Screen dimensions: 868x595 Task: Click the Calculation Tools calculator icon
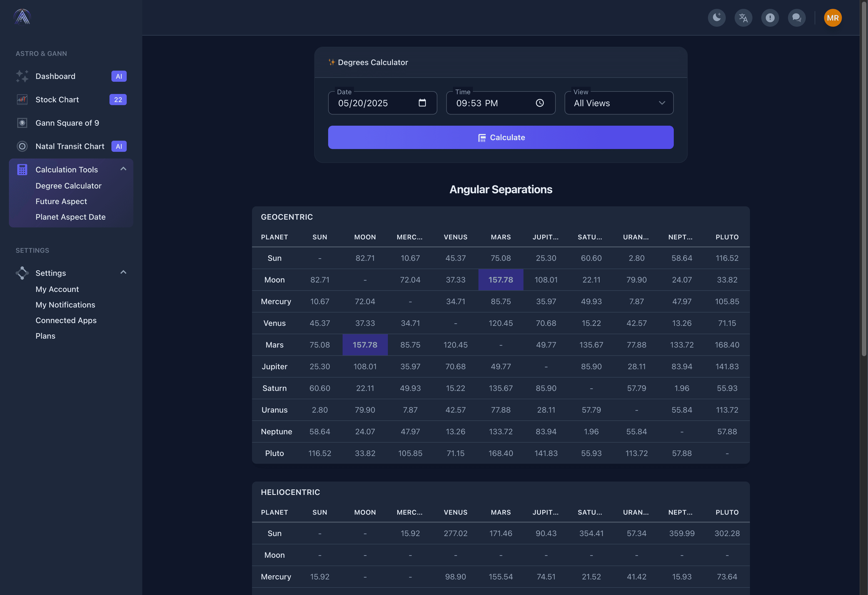click(x=22, y=170)
